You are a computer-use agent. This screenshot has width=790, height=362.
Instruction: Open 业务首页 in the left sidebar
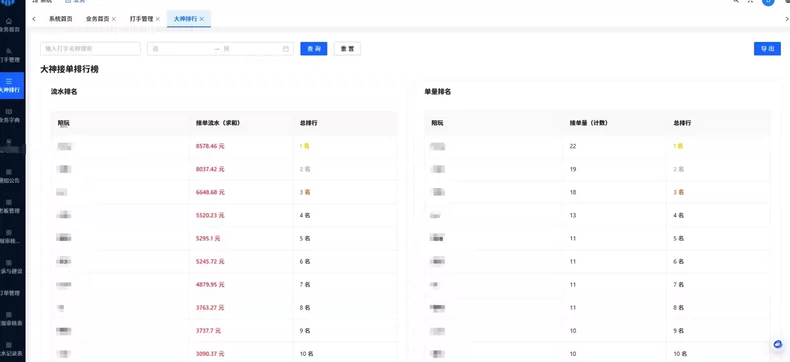coord(10,25)
